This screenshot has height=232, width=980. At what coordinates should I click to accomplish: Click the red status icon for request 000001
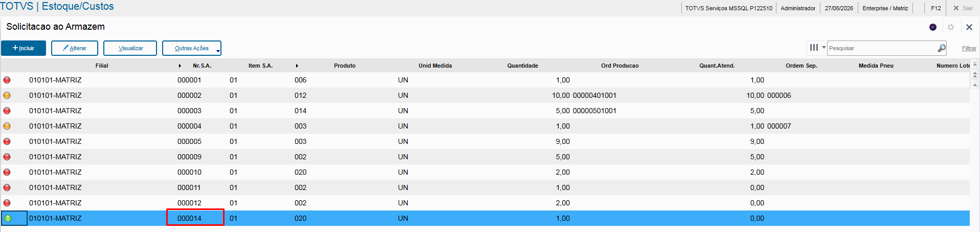[7, 80]
